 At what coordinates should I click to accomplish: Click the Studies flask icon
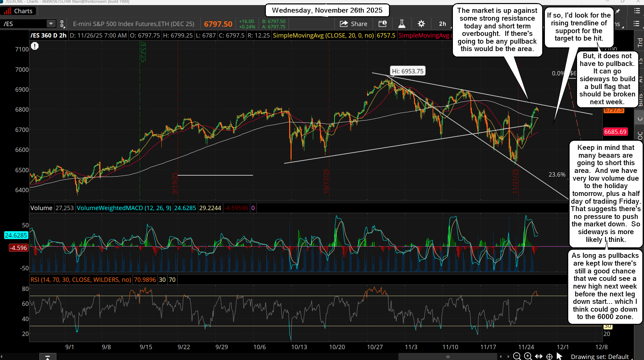tap(402, 24)
